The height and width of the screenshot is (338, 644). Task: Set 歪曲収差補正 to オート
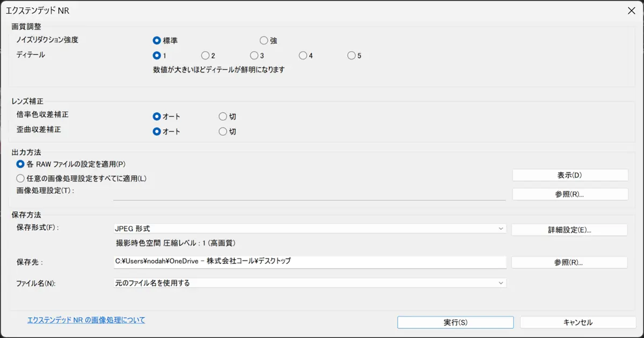pyautogui.click(x=157, y=131)
